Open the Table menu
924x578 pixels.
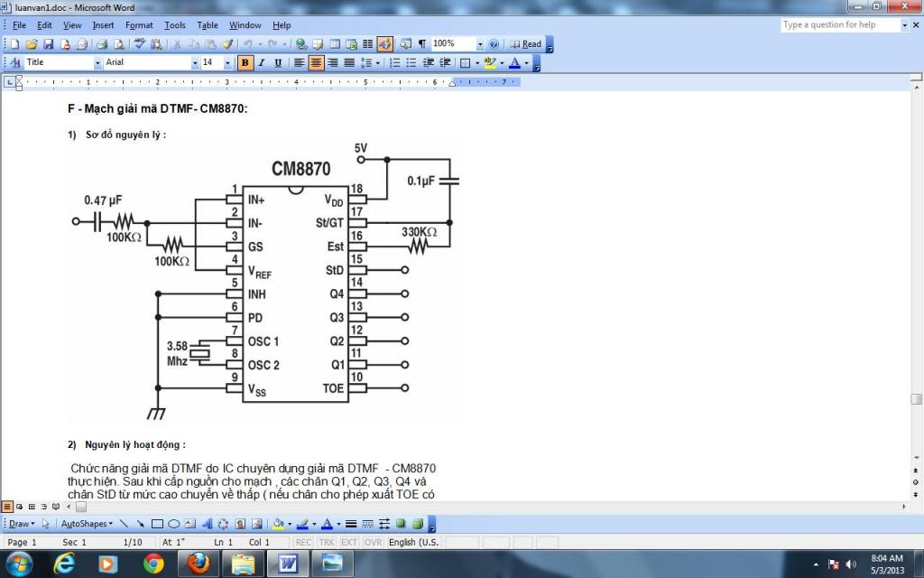point(208,25)
